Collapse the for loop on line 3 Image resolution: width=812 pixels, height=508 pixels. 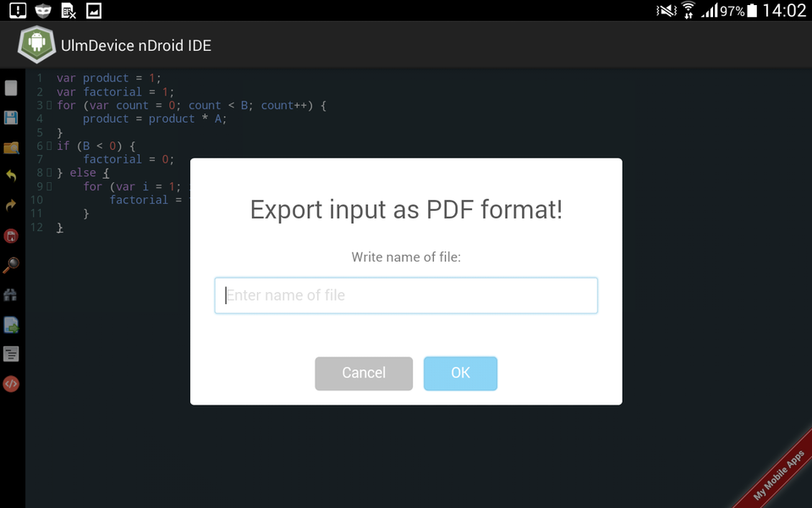pyautogui.click(x=48, y=105)
